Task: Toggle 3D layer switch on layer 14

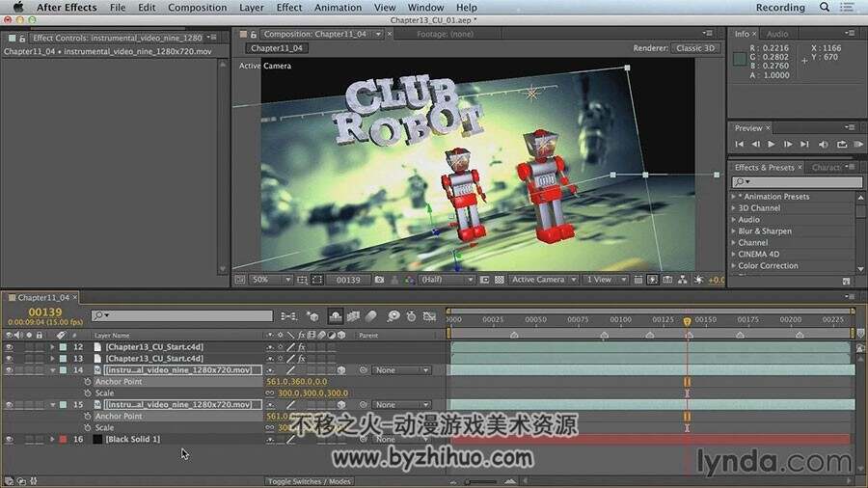Action: (x=341, y=370)
